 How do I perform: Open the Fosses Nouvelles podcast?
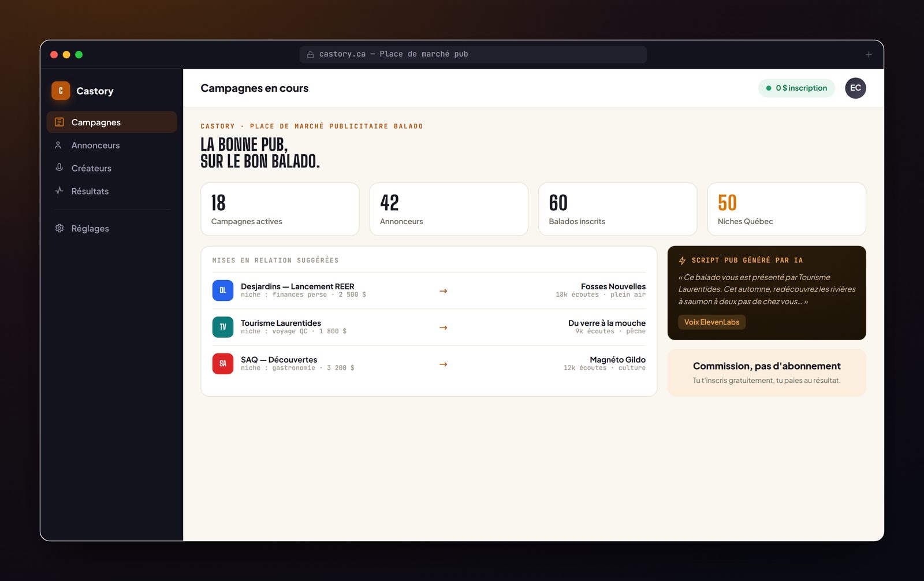click(x=613, y=286)
